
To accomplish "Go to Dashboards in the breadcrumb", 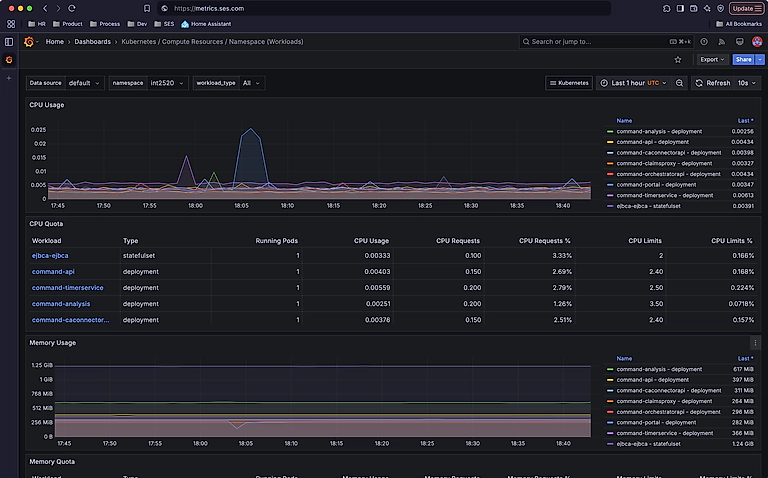I will [92, 42].
